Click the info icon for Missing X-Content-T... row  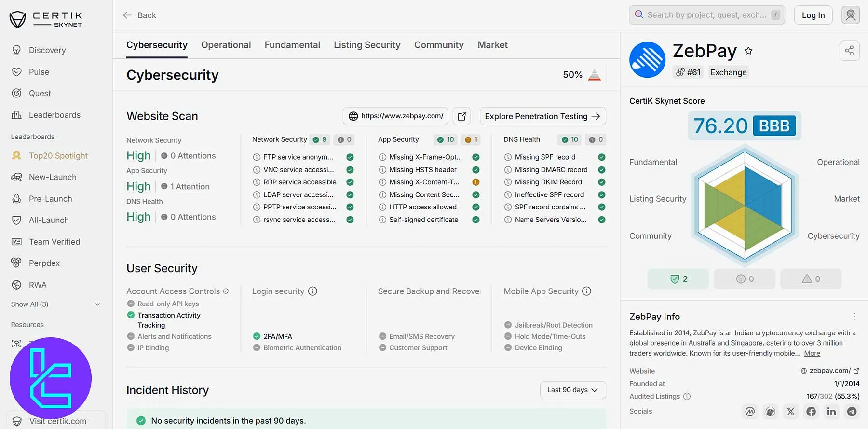(x=382, y=182)
